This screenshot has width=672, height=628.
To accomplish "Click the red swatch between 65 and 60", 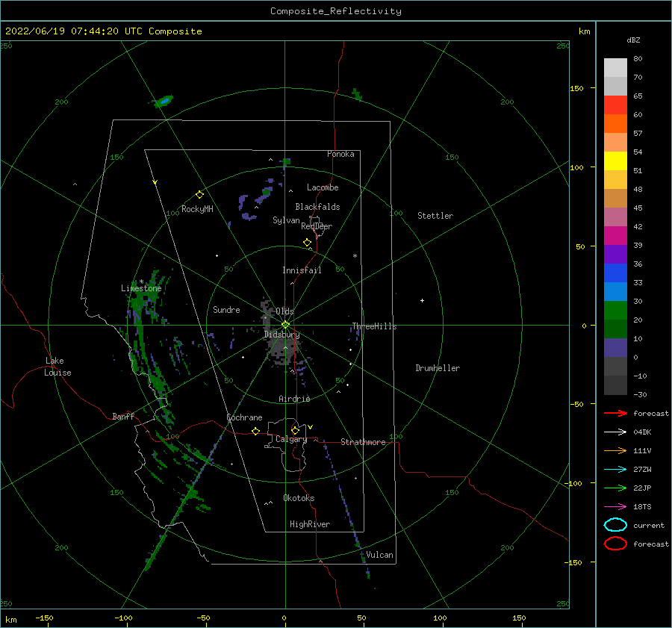I will pyautogui.click(x=615, y=105).
